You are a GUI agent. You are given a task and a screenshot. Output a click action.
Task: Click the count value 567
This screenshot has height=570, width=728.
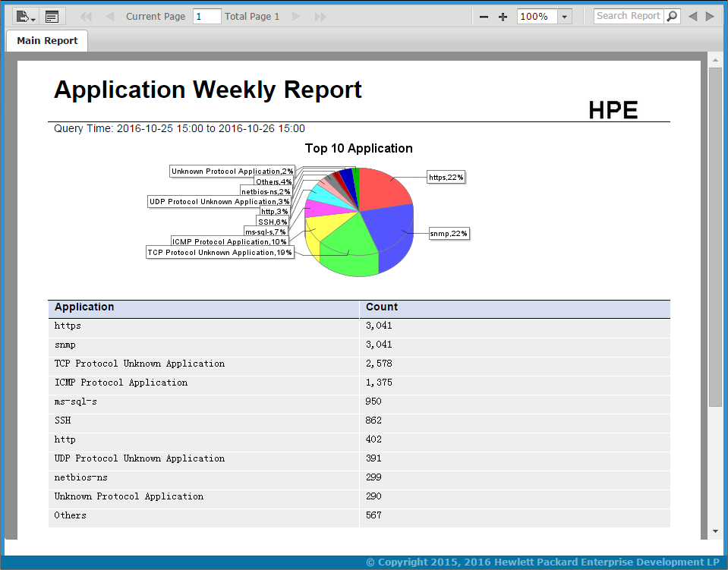click(x=373, y=515)
